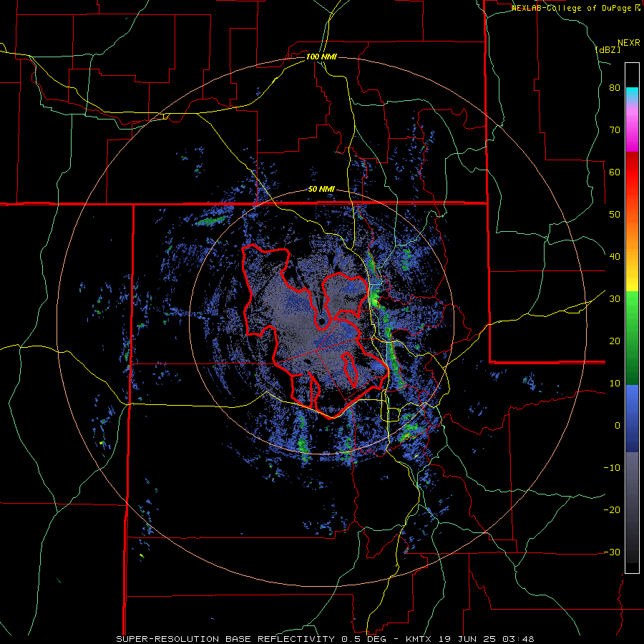Click the NEXR label above the color scale
Image resolution: width=644 pixels, height=644 pixels.
pos(628,43)
